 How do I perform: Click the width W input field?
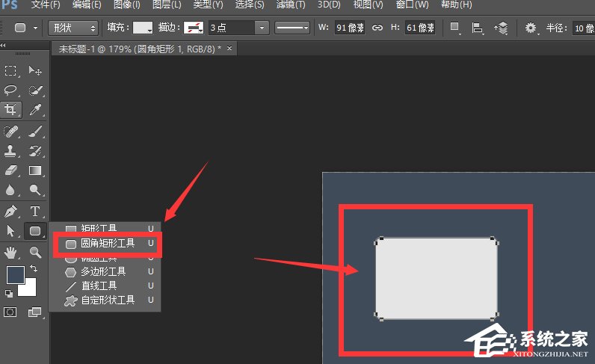tap(350, 28)
